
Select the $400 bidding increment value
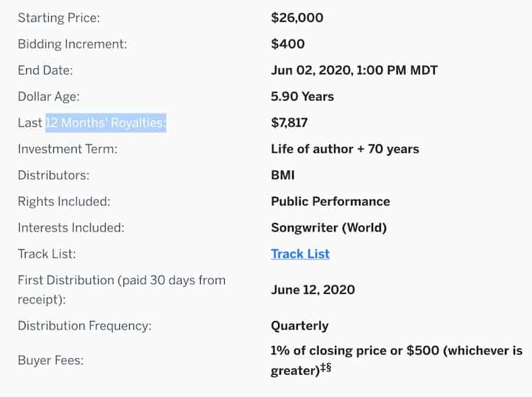[288, 44]
